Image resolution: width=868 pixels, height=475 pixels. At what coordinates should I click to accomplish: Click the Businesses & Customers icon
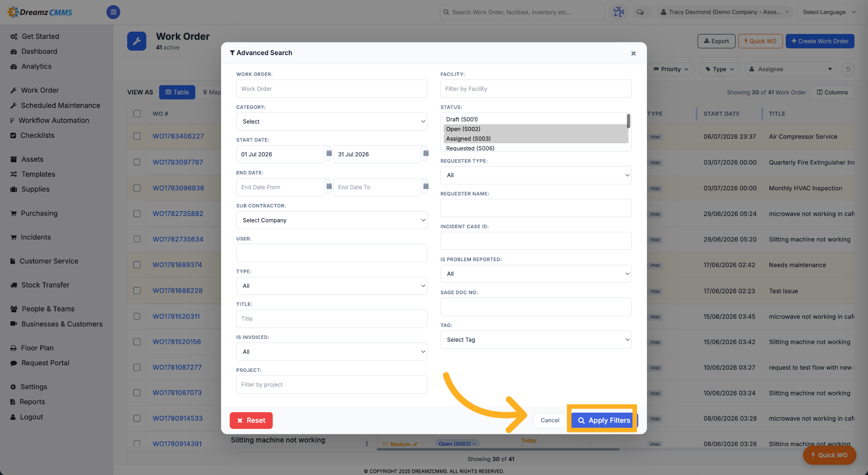pos(14,324)
